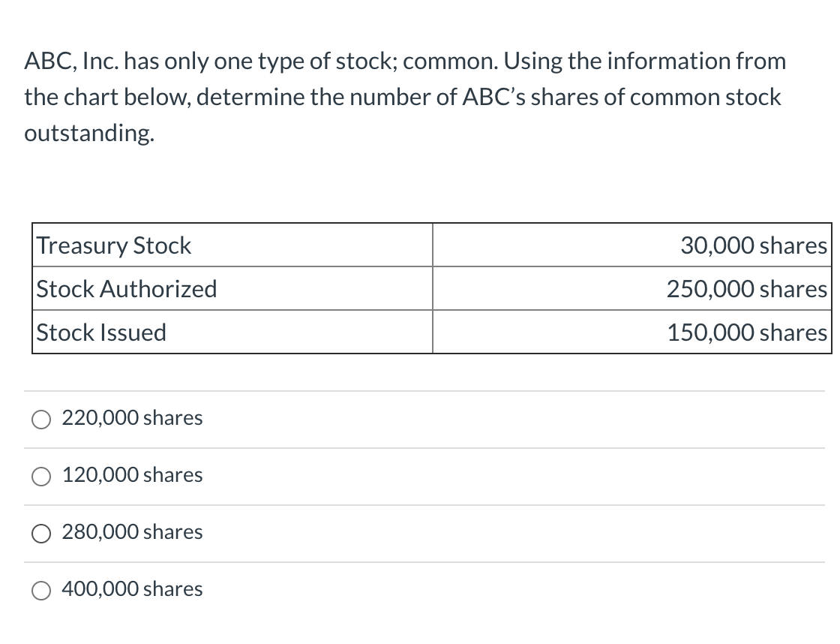The width and height of the screenshot is (840, 644).
Task: Click the 220,000 shares answer label
Action: point(132,418)
